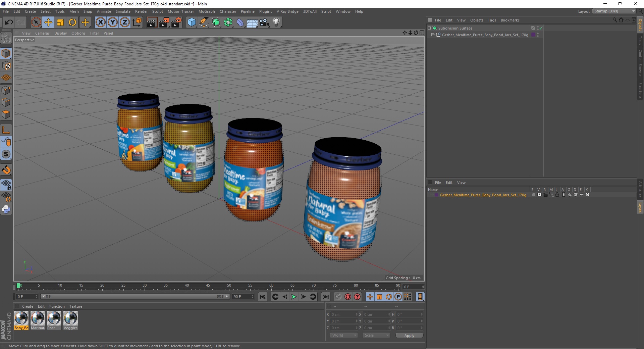Collapse the Subdivision Surface tree item
This screenshot has height=349, width=644.
click(429, 28)
